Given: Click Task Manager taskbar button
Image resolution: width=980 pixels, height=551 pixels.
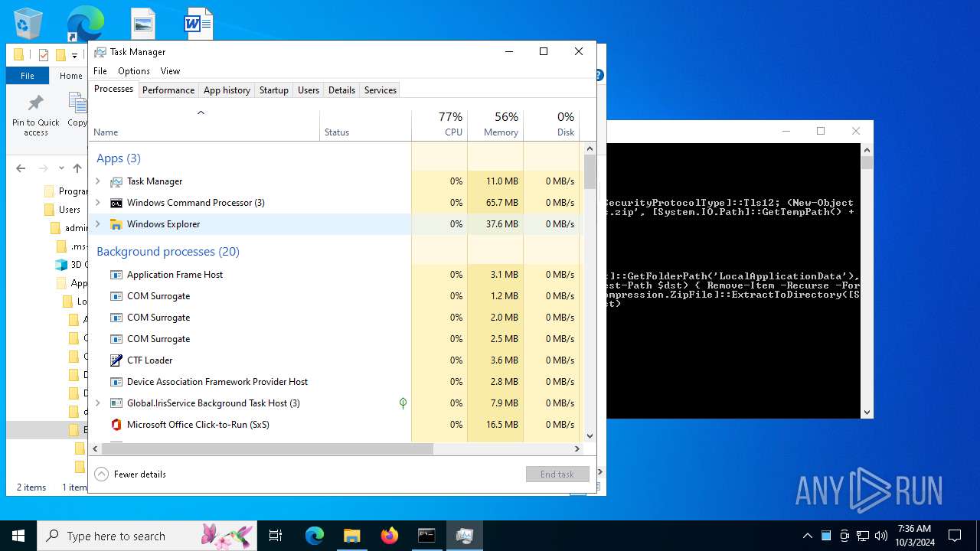Looking at the screenshot, I should pyautogui.click(x=464, y=536).
